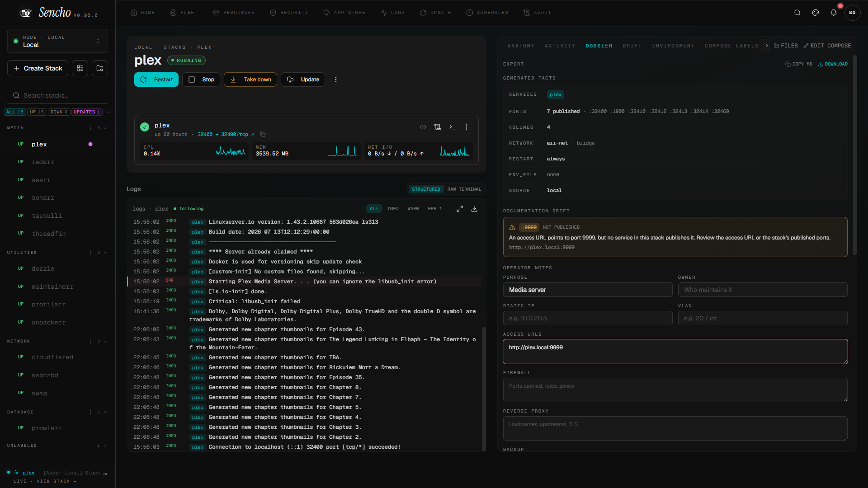Collapse the DATABASE group chevron
868x488 pixels.
tap(105, 412)
